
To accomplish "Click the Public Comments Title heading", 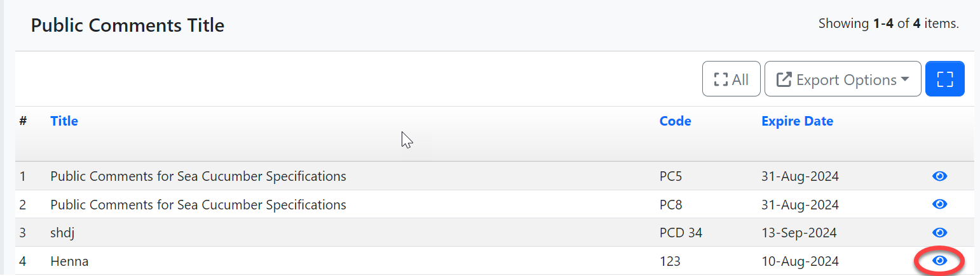I will point(128,26).
